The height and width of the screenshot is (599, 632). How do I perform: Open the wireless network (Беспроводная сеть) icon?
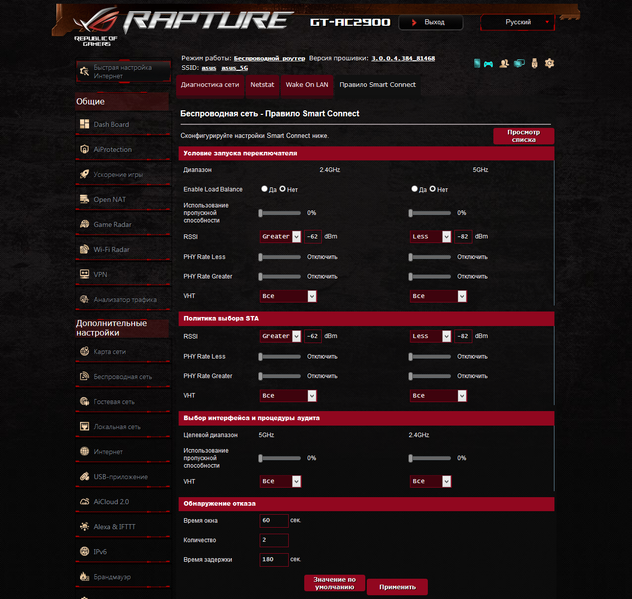point(84,376)
